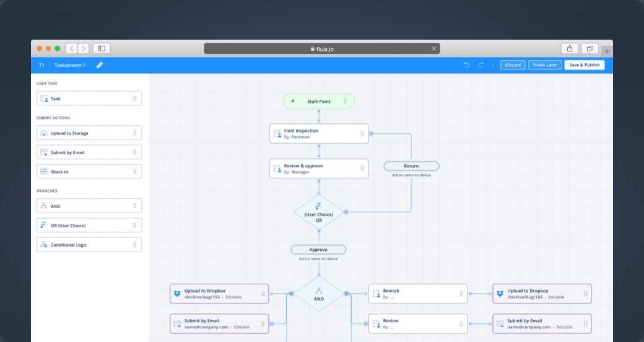644x342 pixels.
Task: Click the drag handle on Field Inspection node
Action: coord(363,134)
